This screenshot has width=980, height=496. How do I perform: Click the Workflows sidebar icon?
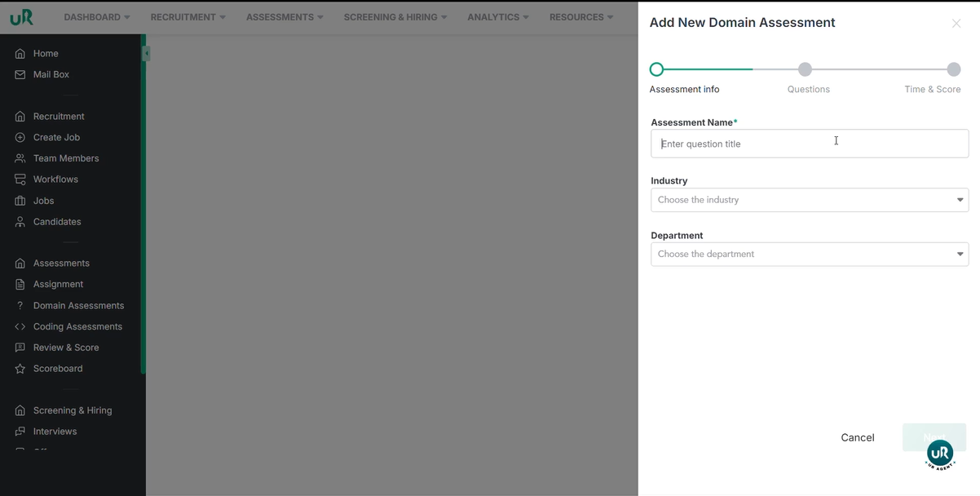[20, 179]
